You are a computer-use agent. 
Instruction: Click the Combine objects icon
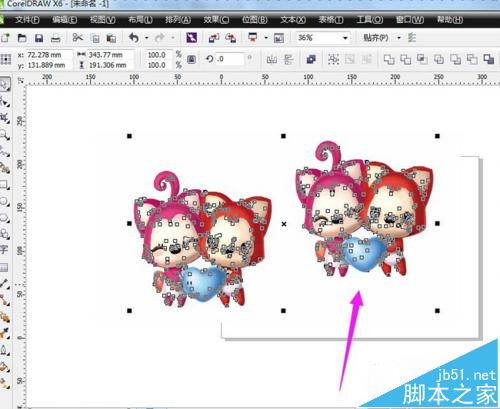coord(311,59)
